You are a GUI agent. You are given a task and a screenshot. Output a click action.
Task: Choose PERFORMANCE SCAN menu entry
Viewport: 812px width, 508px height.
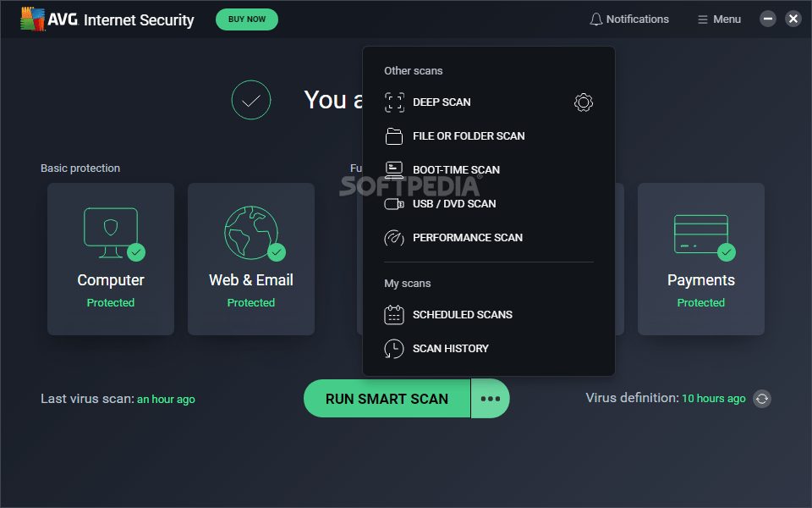click(467, 238)
